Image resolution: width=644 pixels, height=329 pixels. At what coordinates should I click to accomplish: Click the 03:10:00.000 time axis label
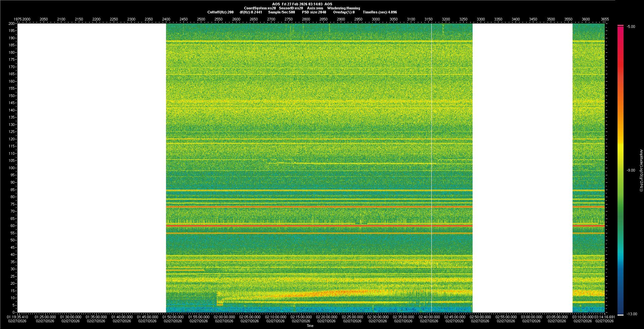point(583,317)
